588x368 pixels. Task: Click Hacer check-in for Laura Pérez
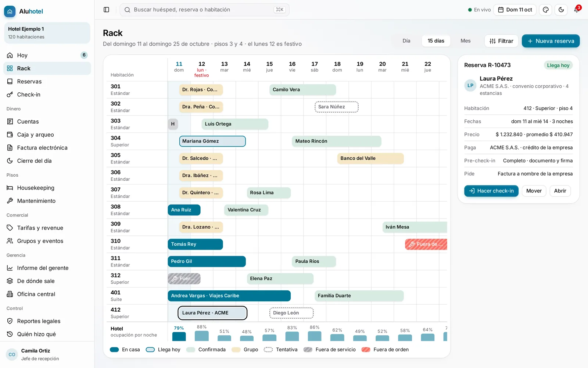point(491,191)
